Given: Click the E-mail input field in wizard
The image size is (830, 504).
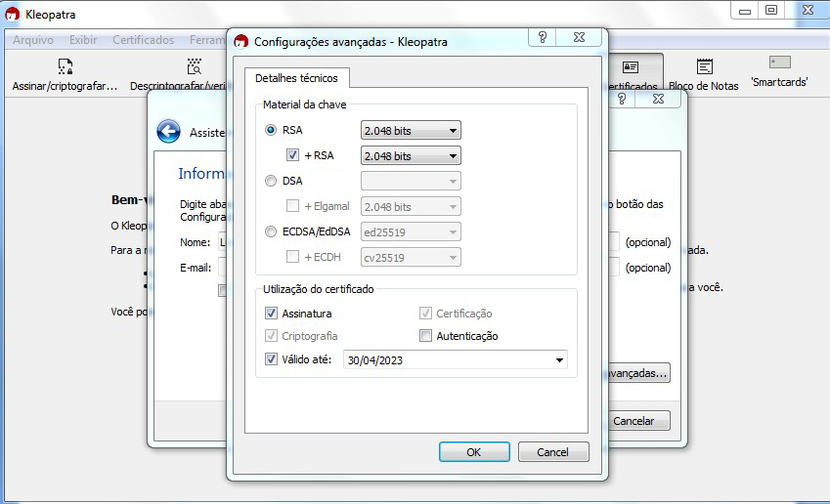Looking at the screenshot, I should point(222,268).
